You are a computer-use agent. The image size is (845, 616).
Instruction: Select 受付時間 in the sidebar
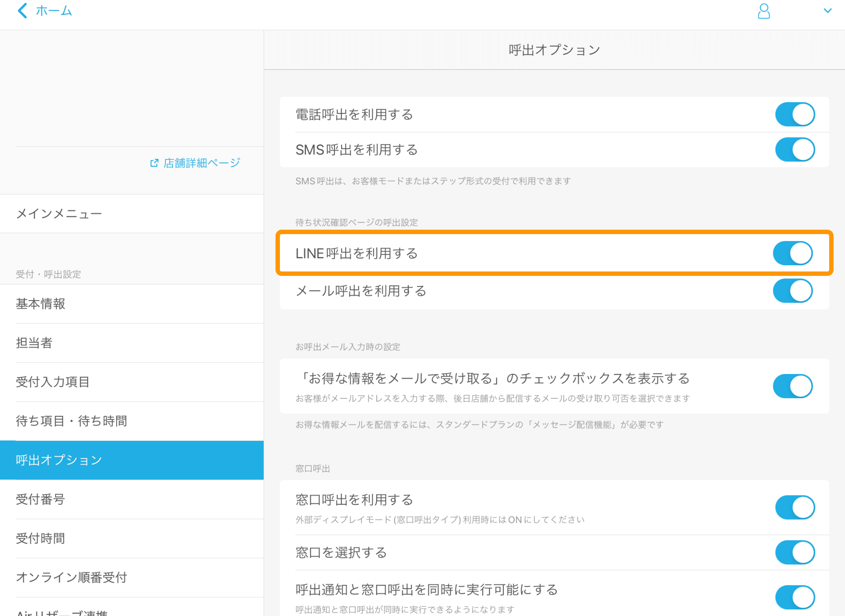(x=132, y=539)
